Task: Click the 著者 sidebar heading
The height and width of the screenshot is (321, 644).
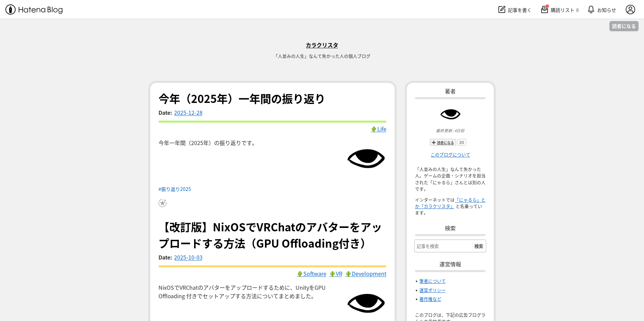Action: tap(450, 91)
